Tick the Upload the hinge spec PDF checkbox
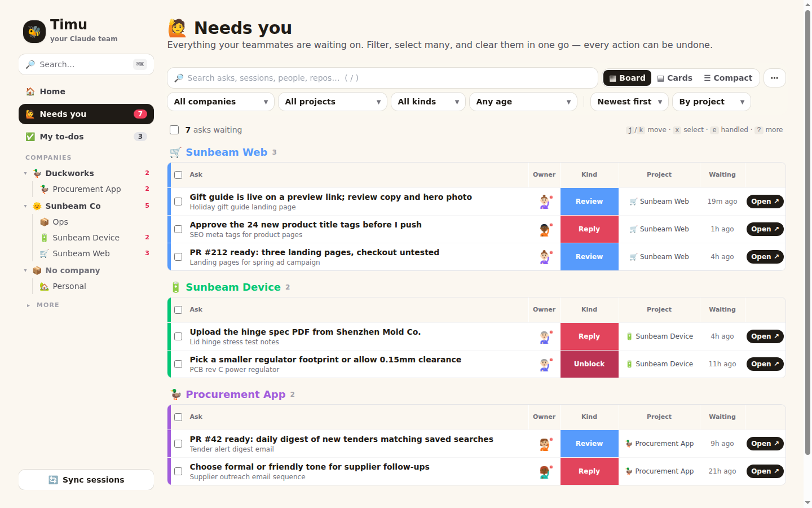This screenshot has width=812, height=508. pos(178,336)
